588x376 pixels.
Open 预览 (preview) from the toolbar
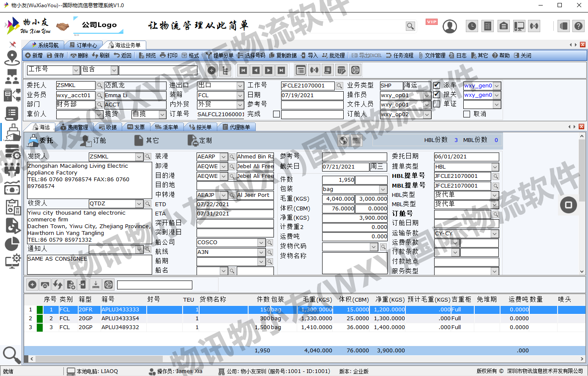(147, 55)
